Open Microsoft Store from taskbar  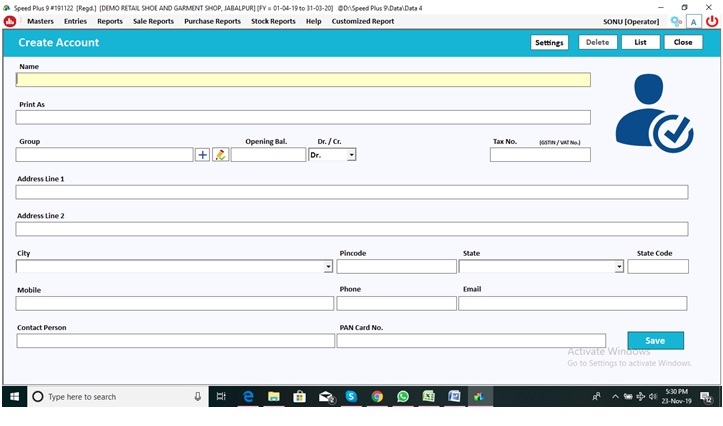300,396
